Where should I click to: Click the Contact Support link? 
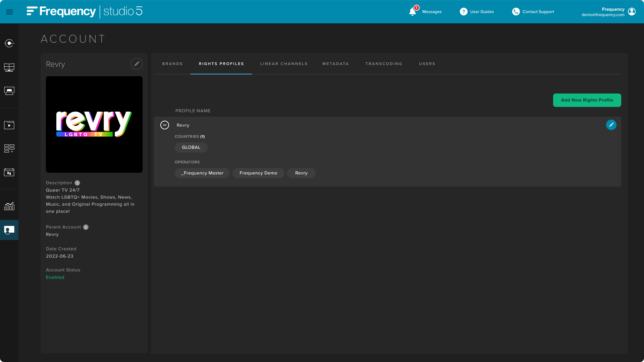538,12
